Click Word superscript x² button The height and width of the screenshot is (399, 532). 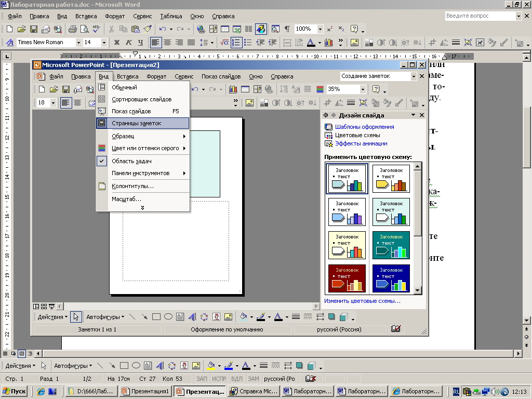click(330, 29)
